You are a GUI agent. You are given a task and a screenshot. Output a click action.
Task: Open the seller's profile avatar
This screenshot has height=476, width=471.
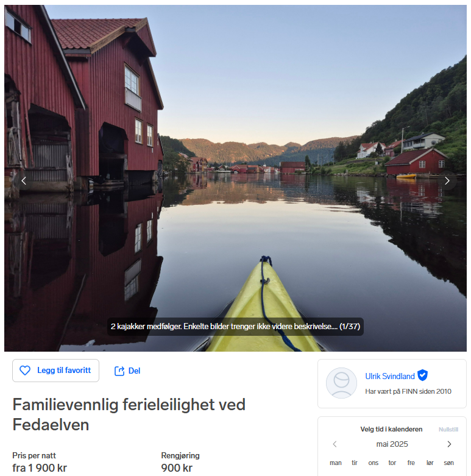[341, 383]
